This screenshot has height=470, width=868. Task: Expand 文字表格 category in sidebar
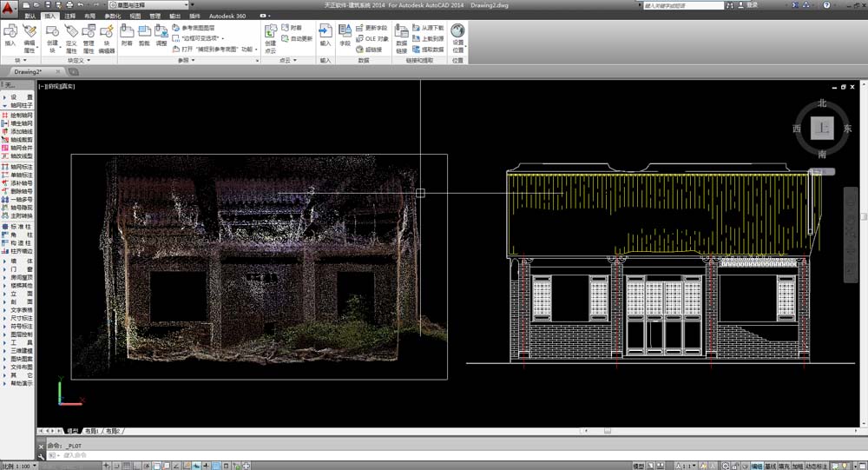17,310
